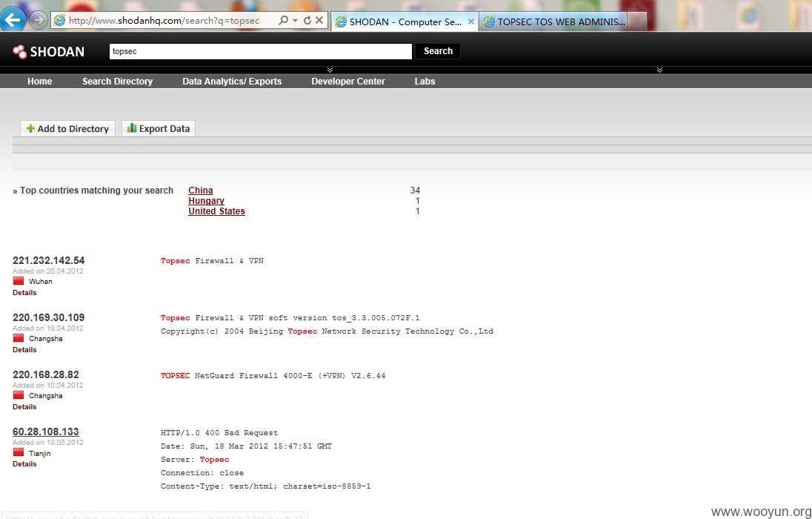Click the 'Date: Sun, 18 Mar 2012' line
812x519 pixels.
pyautogui.click(x=246, y=446)
